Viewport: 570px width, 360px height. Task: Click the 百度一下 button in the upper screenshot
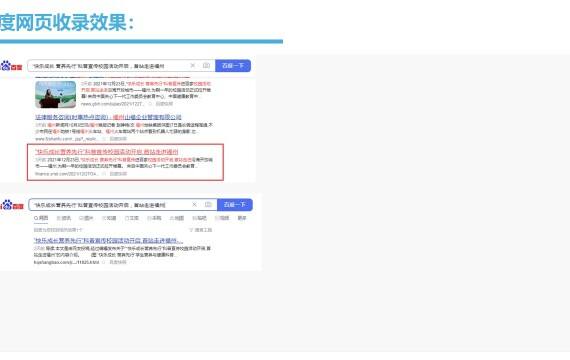pos(233,66)
